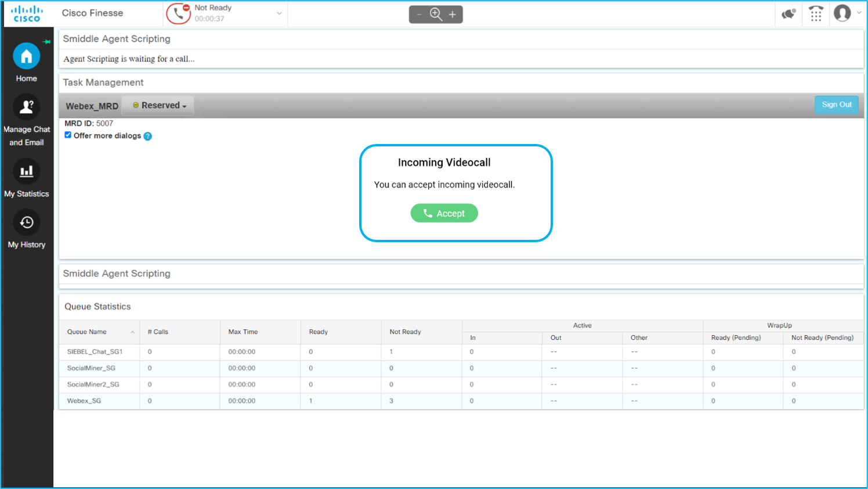Click the Cisco logo in the corner
This screenshot has width=868, height=489.
[27, 13]
